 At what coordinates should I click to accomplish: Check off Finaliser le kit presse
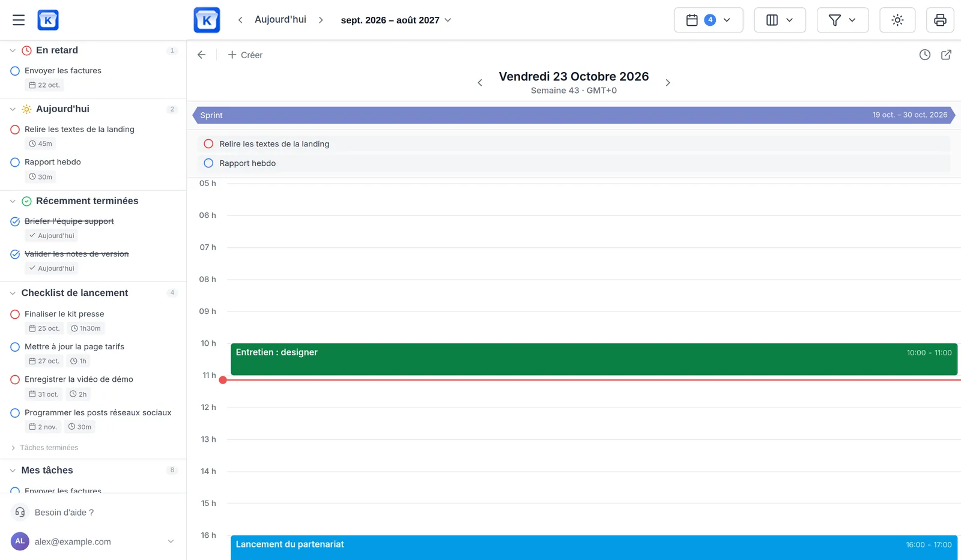(x=15, y=314)
